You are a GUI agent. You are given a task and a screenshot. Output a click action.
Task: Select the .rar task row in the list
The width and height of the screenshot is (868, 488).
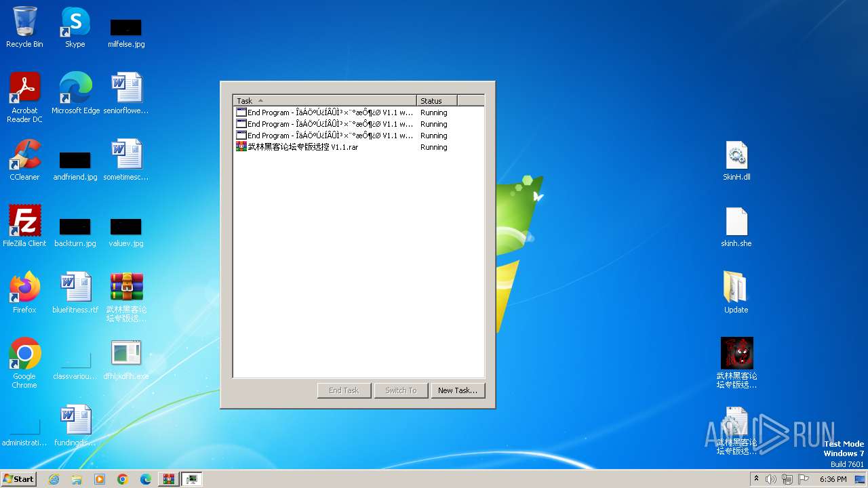[358, 147]
